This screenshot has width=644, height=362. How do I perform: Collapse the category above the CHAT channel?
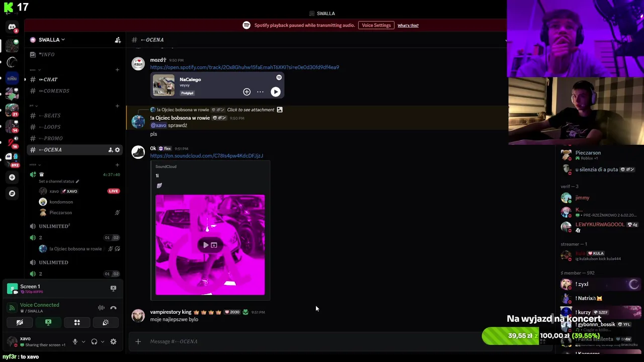coord(35,69)
